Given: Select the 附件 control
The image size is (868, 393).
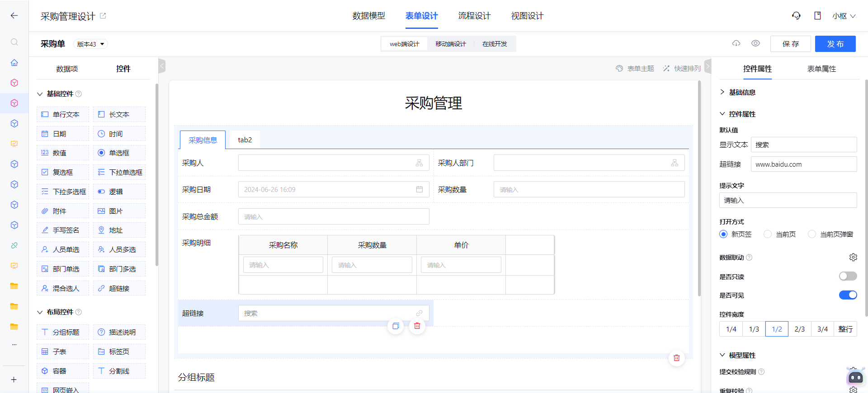Looking at the screenshot, I should 63,211.
